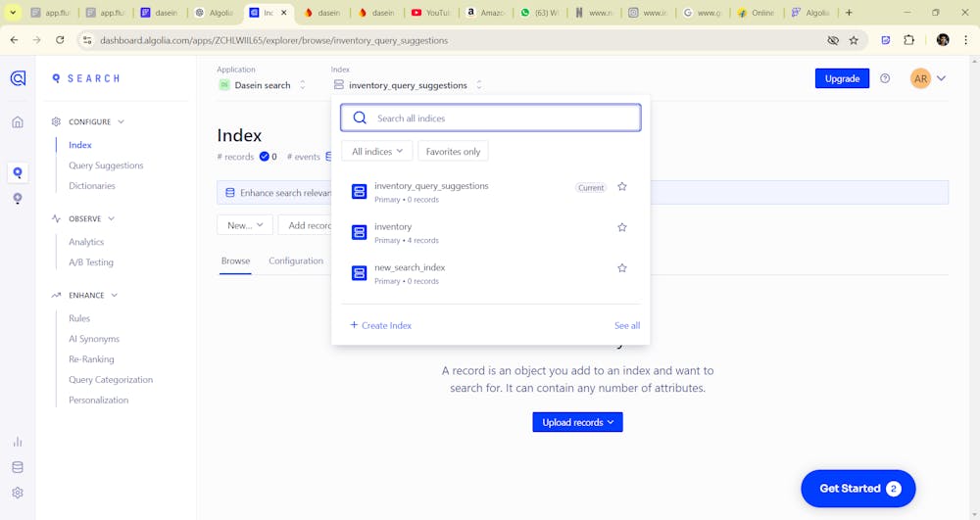
Task: Expand the account menu chevron
Action: [941, 78]
